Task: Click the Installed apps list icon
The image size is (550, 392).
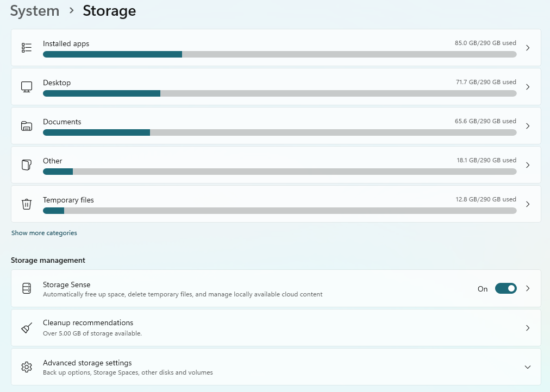Action: [27, 48]
